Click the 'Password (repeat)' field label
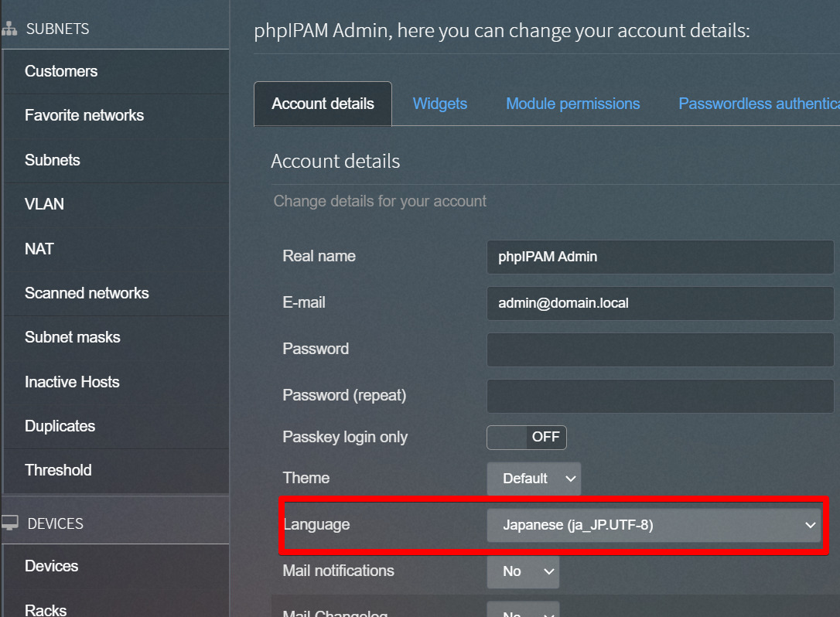The height and width of the screenshot is (617, 840). 344,395
